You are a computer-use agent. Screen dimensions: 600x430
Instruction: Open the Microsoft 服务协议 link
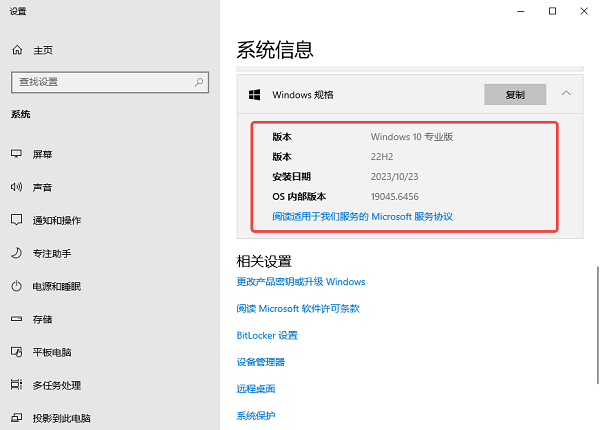(x=362, y=217)
